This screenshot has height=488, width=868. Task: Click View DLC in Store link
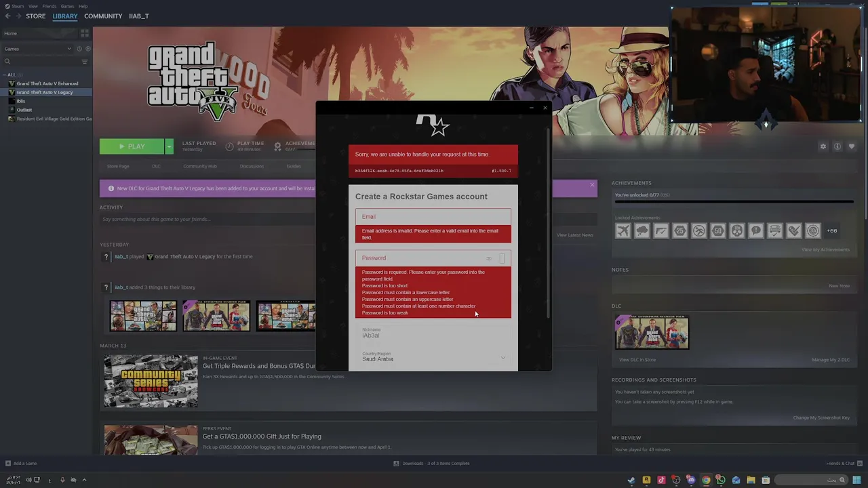pyautogui.click(x=637, y=359)
